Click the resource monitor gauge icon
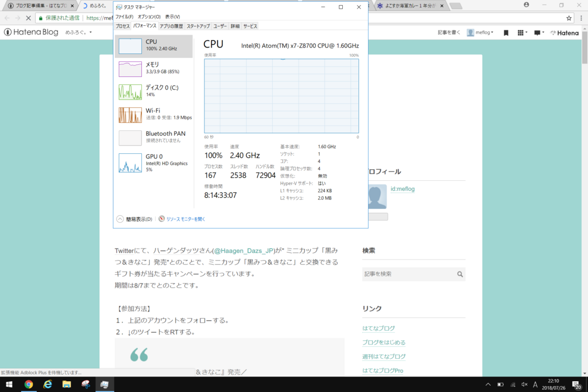This screenshot has height=392, width=588. click(x=161, y=219)
